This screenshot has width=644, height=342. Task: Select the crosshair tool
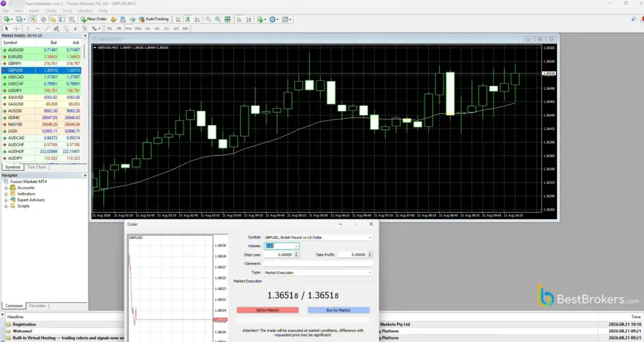pos(16,29)
